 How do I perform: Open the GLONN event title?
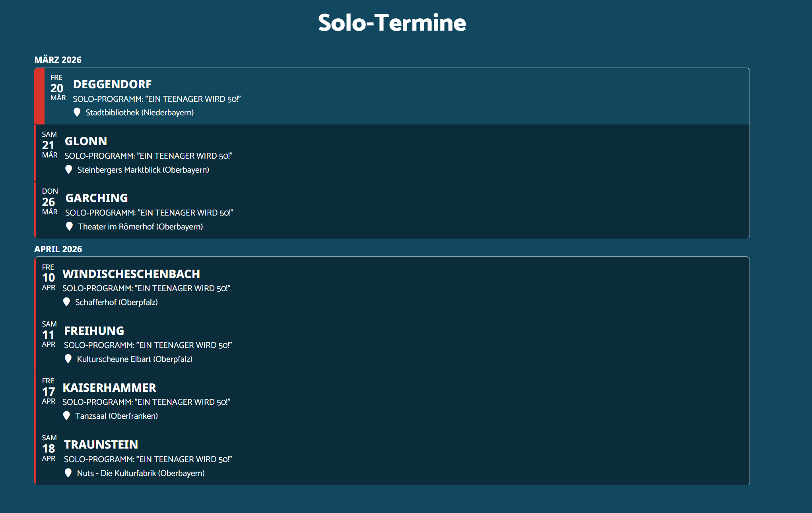click(86, 141)
